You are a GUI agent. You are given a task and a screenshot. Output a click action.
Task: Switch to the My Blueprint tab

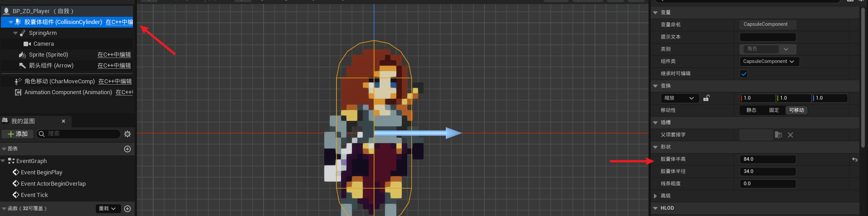(x=23, y=121)
